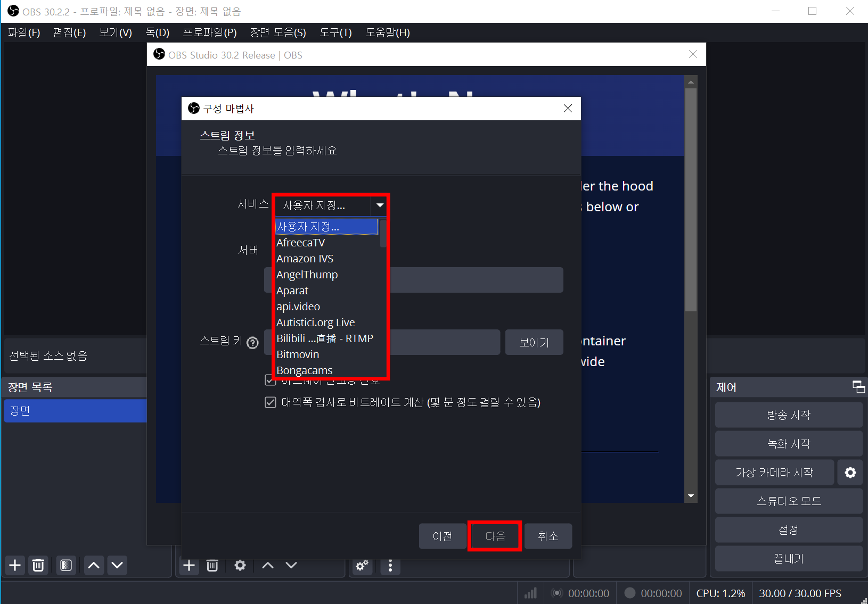The height and width of the screenshot is (604, 868).
Task: Move the scene down with the arrow icon
Action: 117,565
